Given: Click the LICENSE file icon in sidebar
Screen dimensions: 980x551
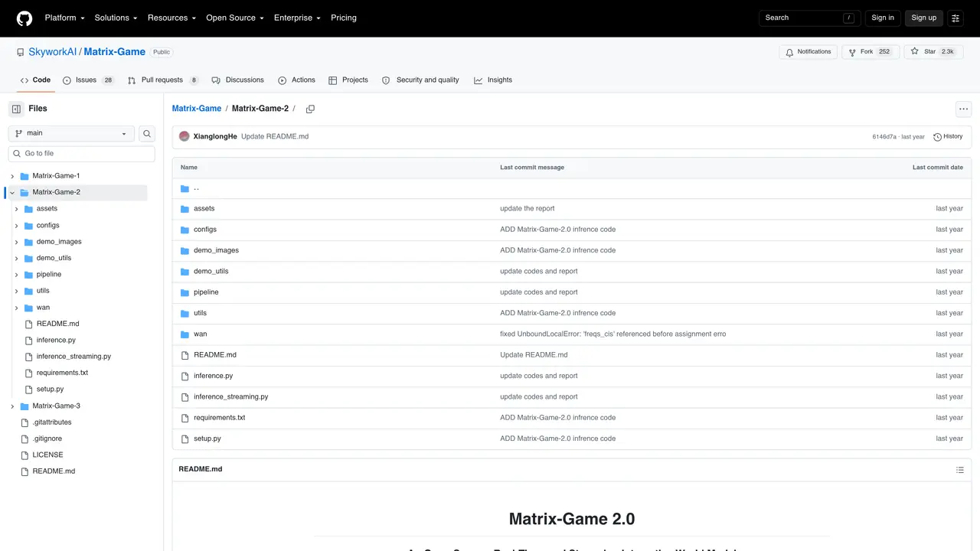Looking at the screenshot, I should [x=24, y=455].
